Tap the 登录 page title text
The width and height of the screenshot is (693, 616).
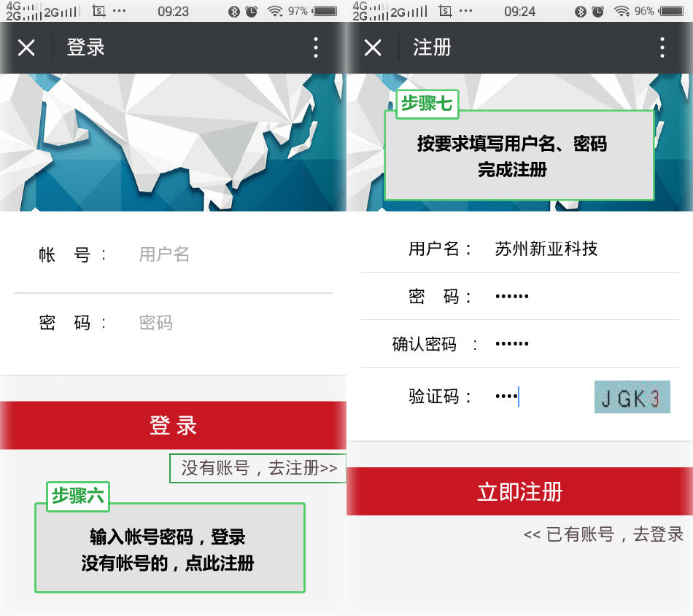tap(86, 47)
